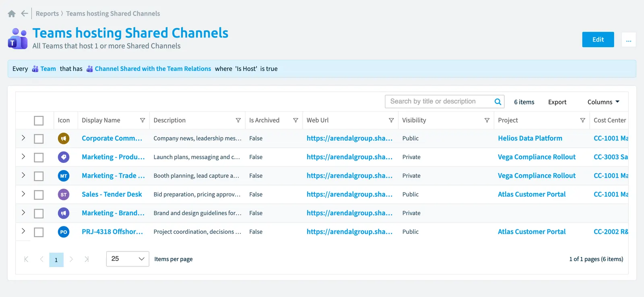
Task: Click the Edit button
Action: click(598, 39)
